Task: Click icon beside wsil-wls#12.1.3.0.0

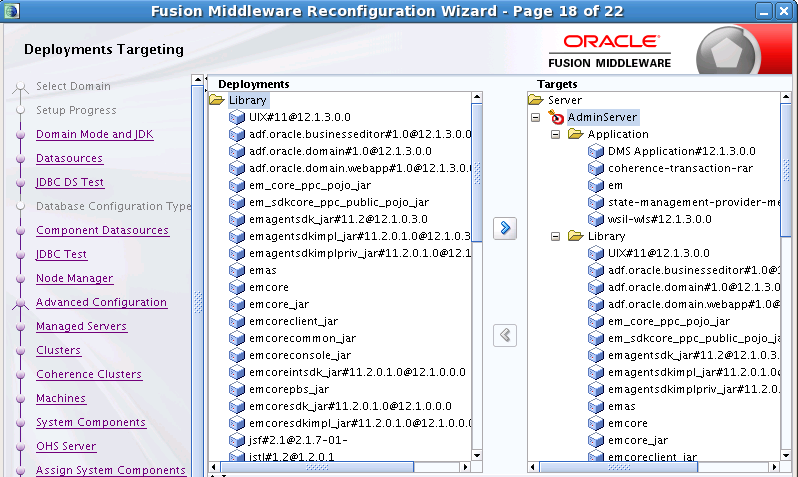Action: click(595, 219)
